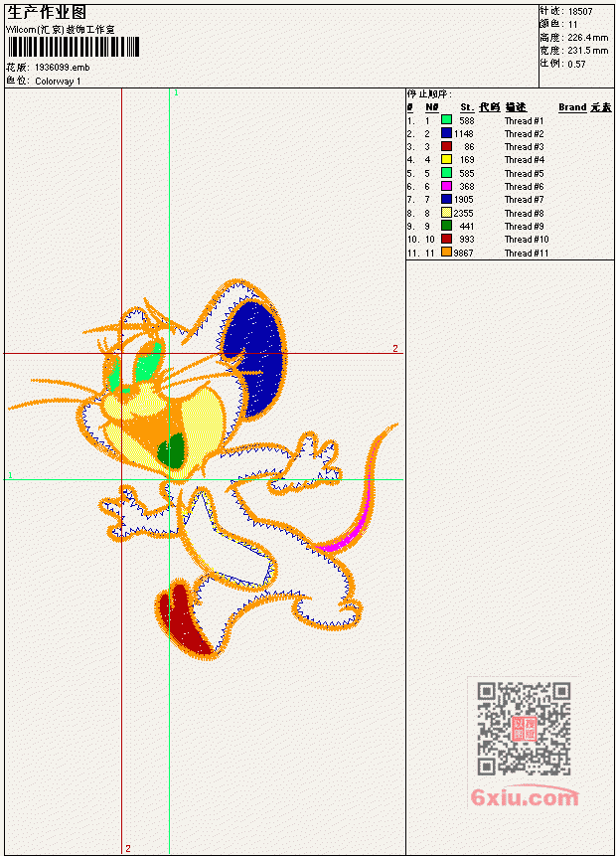This screenshot has width=616, height=856.
Task: Select the dark blue swatch for Thread #2
Action: point(446,132)
